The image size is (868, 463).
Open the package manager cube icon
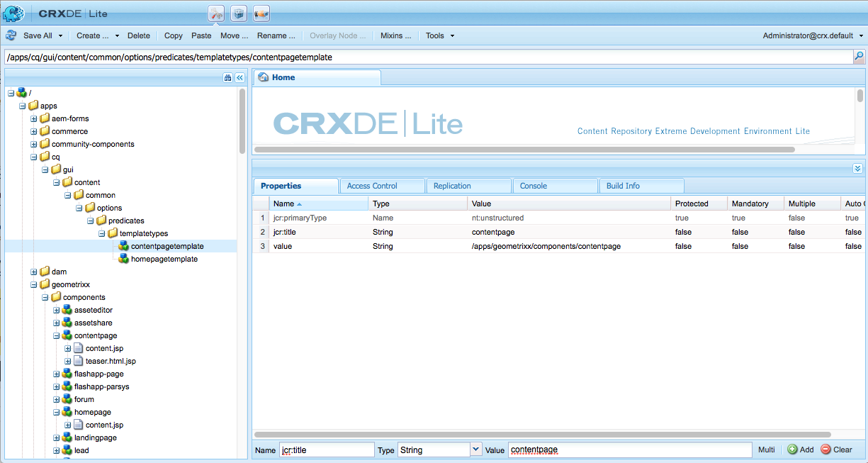click(x=239, y=13)
